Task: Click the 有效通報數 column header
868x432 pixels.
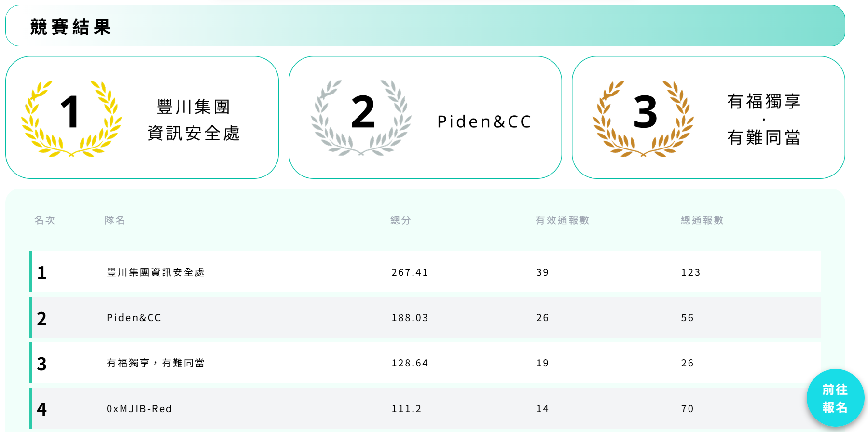Action: point(563,220)
